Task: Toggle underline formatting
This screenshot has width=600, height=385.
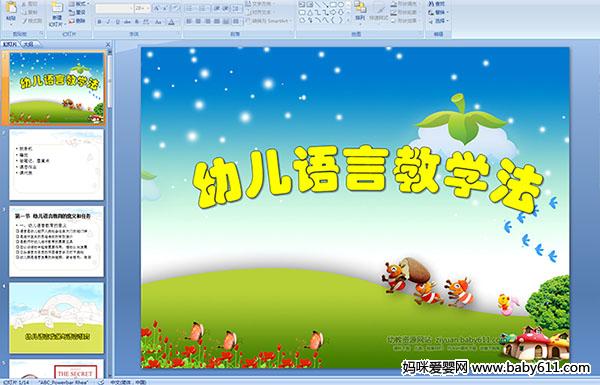Action: coord(117,22)
